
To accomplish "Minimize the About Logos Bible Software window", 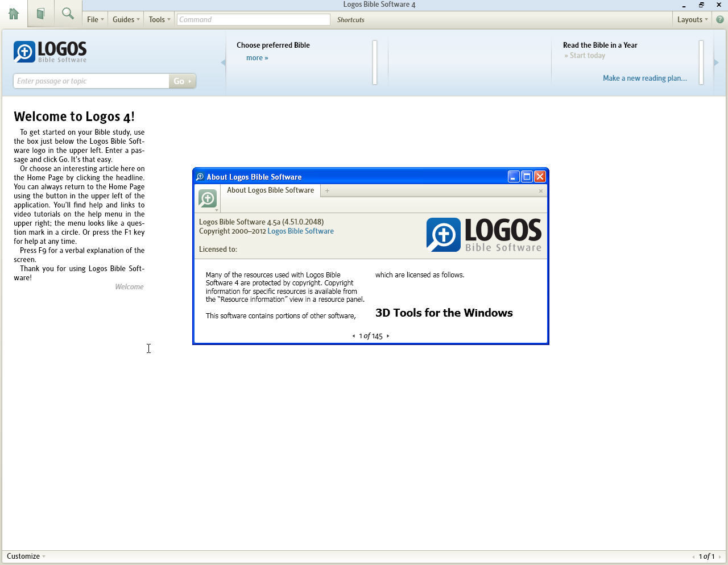I will tap(514, 177).
